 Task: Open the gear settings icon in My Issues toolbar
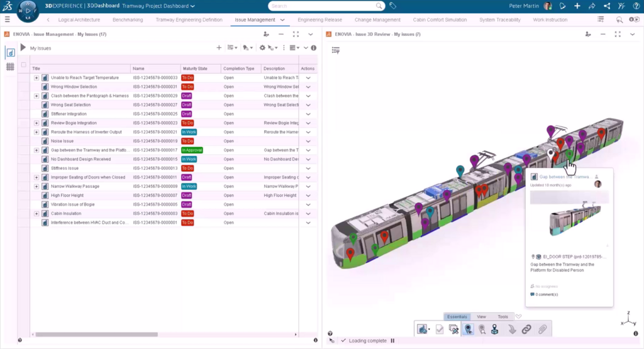pos(262,48)
